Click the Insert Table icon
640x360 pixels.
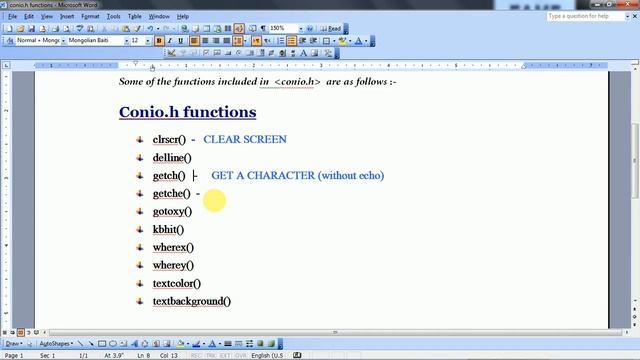tap(207, 29)
